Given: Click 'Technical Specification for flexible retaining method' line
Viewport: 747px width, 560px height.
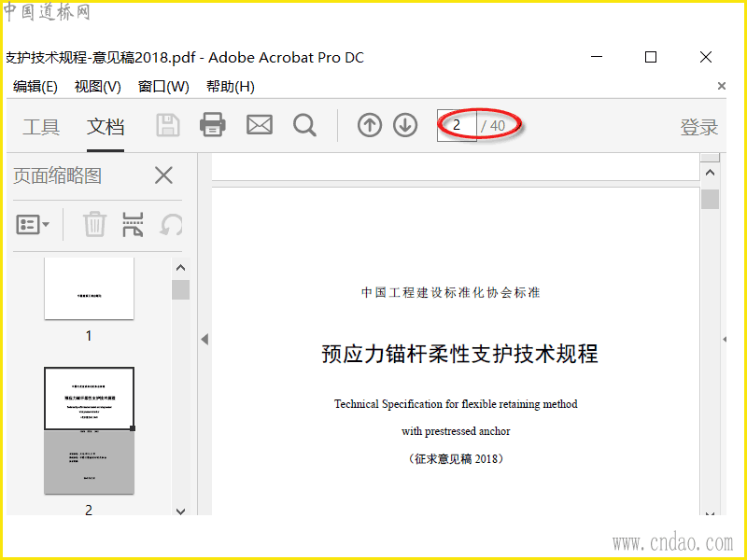Looking at the screenshot, I should point(456,404).
